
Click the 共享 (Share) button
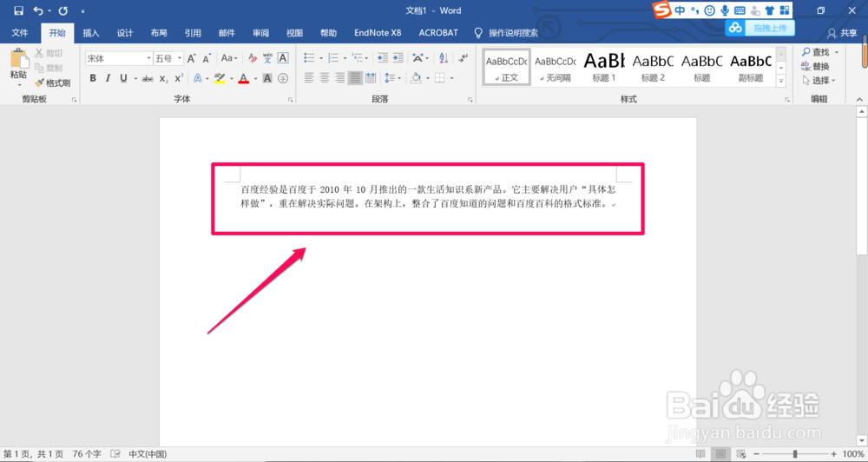click(842, 33)
